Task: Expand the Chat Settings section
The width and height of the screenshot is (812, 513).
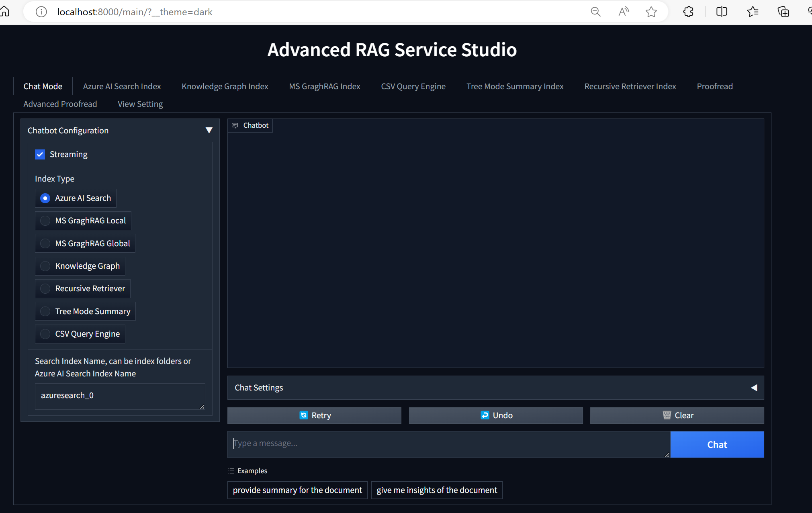Action: [754, 388]
